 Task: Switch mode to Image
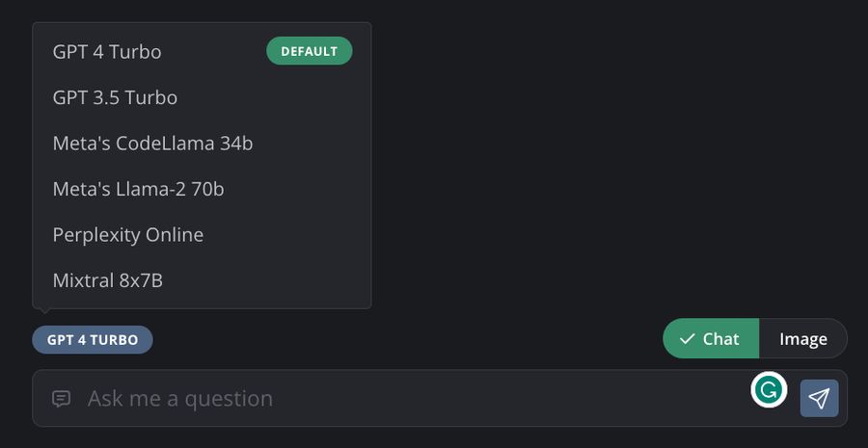(x=802, y=338)
